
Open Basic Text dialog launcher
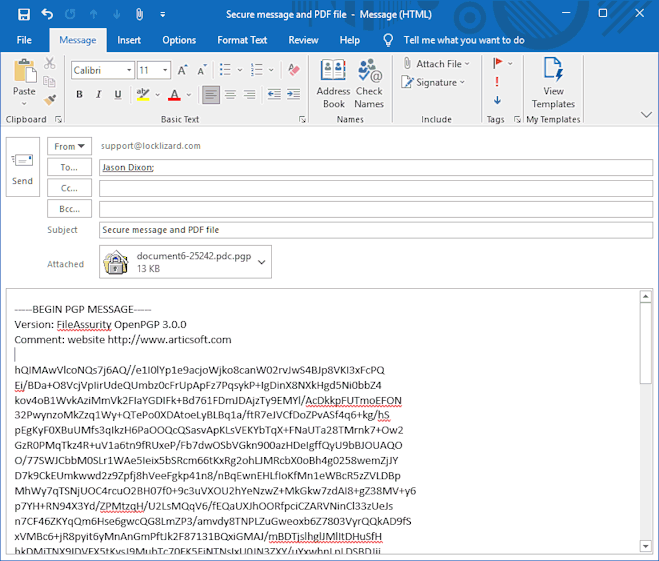click(x=302, y=120)
